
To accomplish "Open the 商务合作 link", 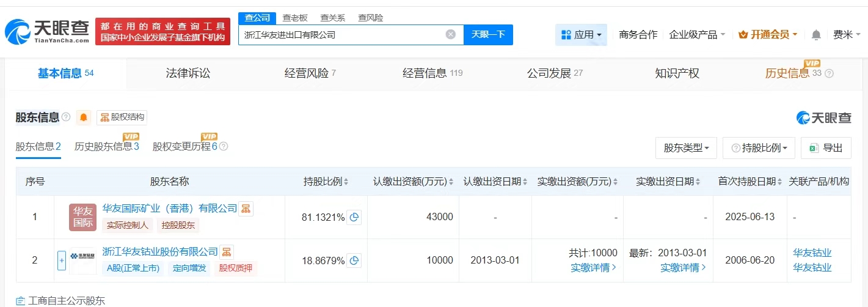I will (x=638, y=35).
